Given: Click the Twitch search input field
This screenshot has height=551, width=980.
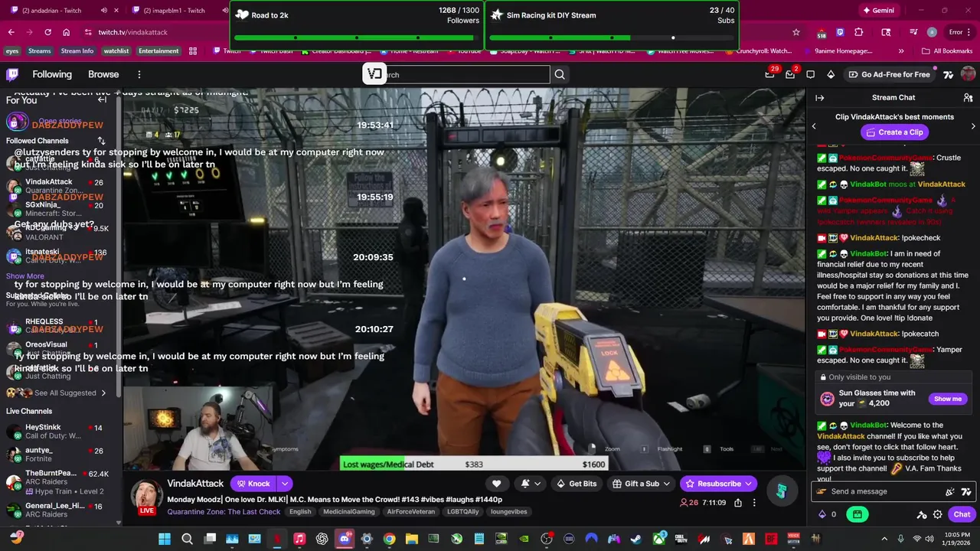Looking at the screenshot, I should click(x=456, y=74).
